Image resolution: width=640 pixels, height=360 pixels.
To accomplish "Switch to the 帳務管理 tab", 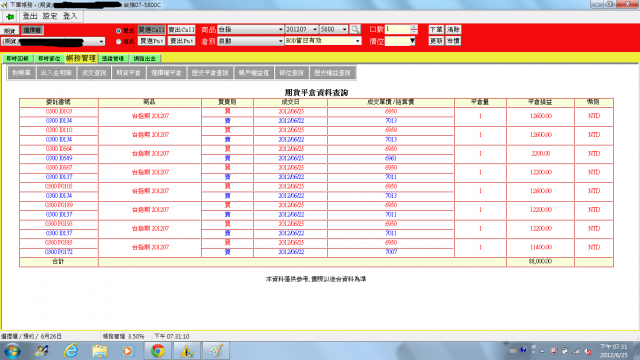I will tap(81, 58).
